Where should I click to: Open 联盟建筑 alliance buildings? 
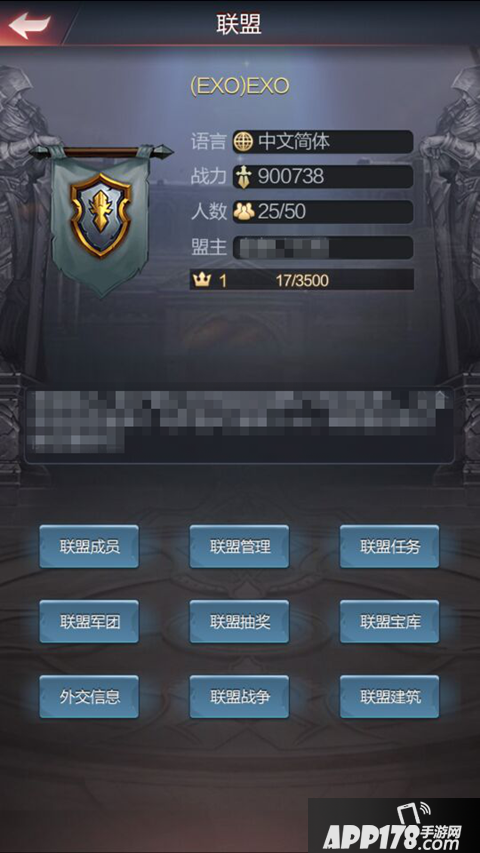point(390,697)
